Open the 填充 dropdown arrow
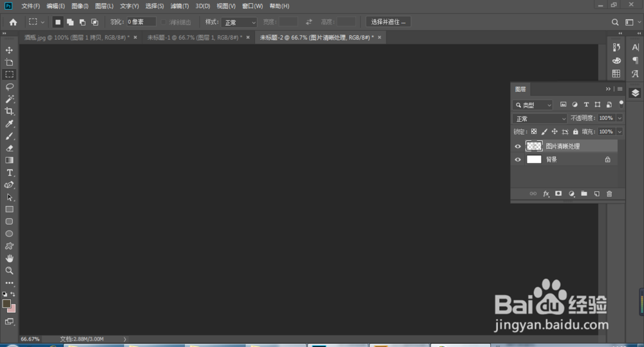This screenshot has height=347, width=644. [620, 132]
